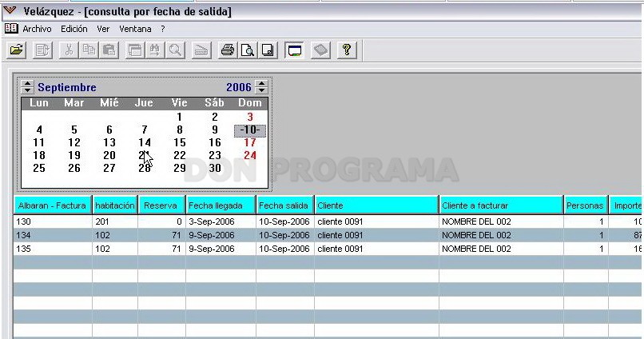Increase the year 2006 with up arrow
This screenshot has width=644, height=339.
(x=261, y=83)
